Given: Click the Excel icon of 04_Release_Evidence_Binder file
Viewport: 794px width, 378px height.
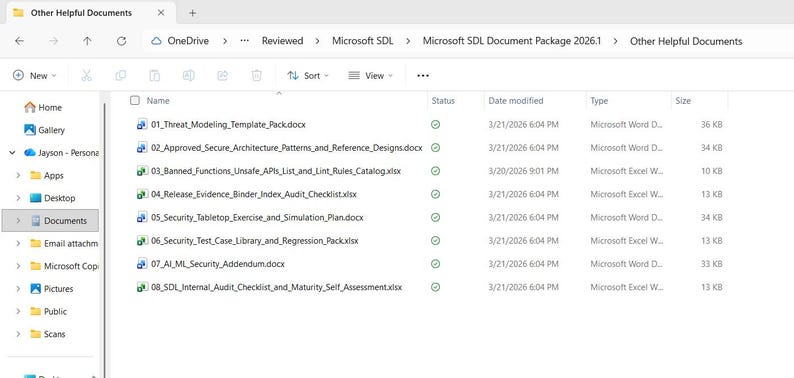Looking at the screenshot, I should click(x=142, y=194).
